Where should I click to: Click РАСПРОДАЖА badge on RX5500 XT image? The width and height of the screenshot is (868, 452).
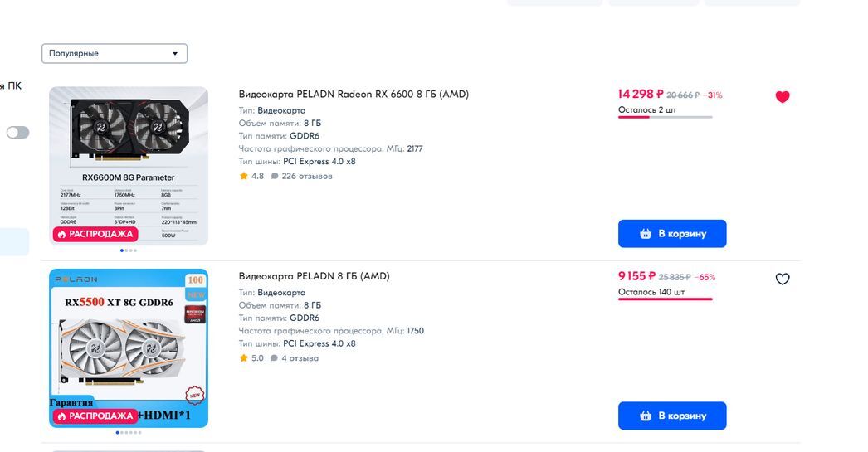point(95,416)
